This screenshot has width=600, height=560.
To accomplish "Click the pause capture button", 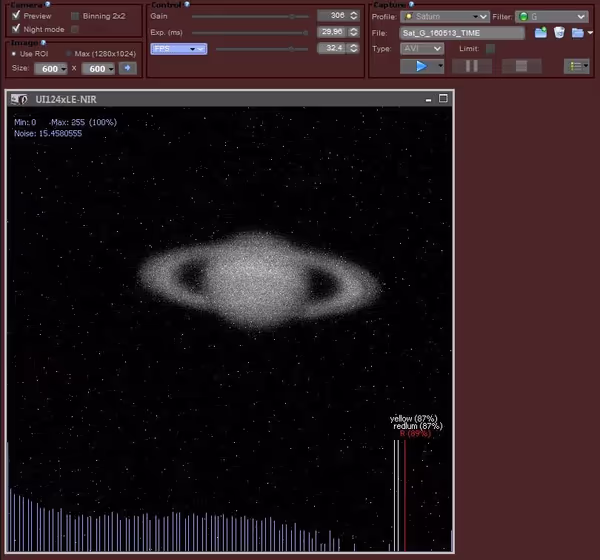I will click(x=472, y=66).
